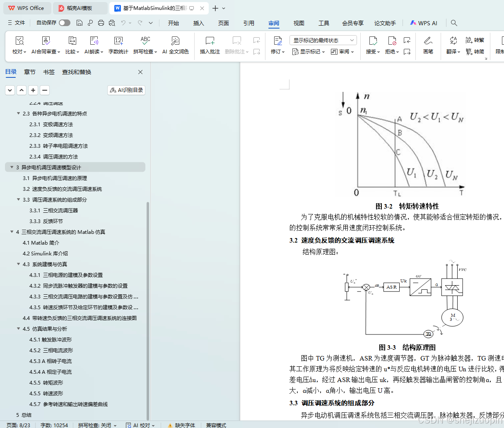Open 拼写检查: 关闭 status dropdown

pos(97,425)
